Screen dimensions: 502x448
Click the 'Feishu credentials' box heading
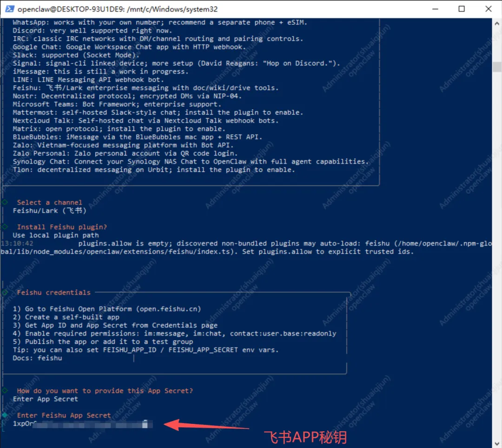point(53,292)
